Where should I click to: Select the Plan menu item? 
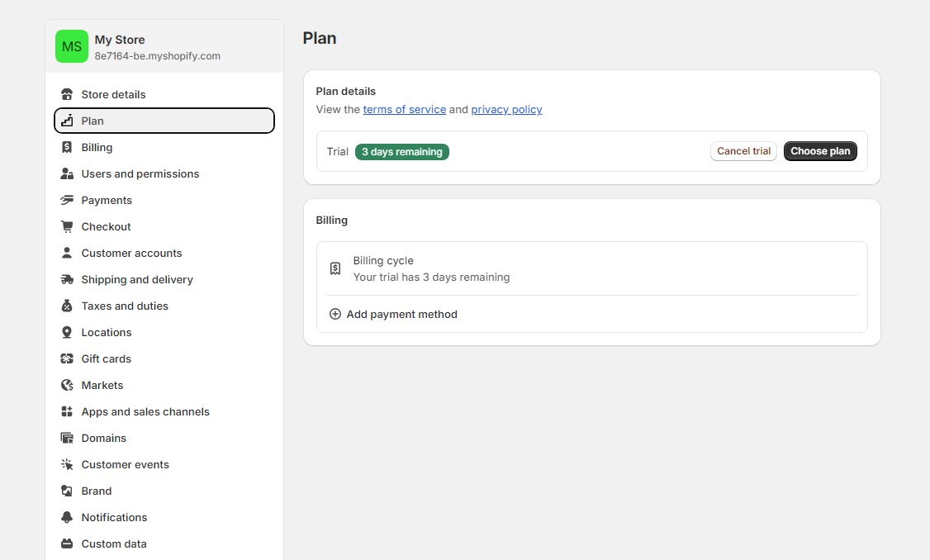[164, 121]
